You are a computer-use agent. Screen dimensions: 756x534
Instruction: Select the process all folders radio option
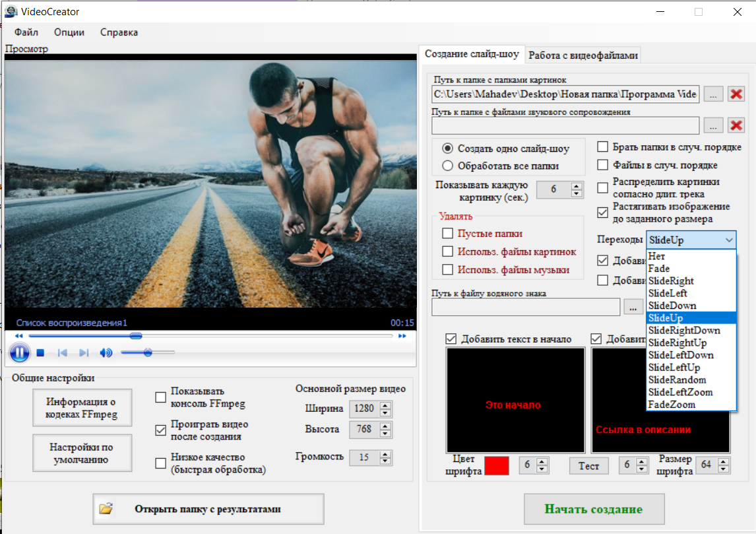pyautogui.click(x=448, y=166)
